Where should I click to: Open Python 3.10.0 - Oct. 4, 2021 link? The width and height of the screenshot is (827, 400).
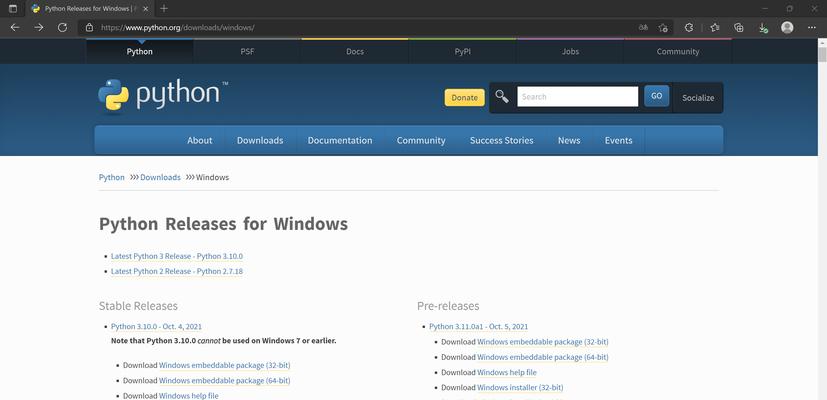pos(156,327)
